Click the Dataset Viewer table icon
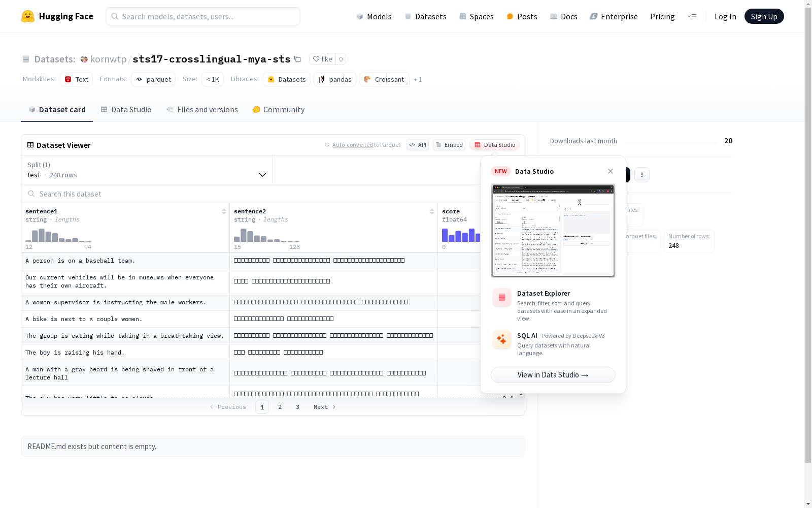Image resolution: width=812 pixels, height=508 pixels. (30, 145)
